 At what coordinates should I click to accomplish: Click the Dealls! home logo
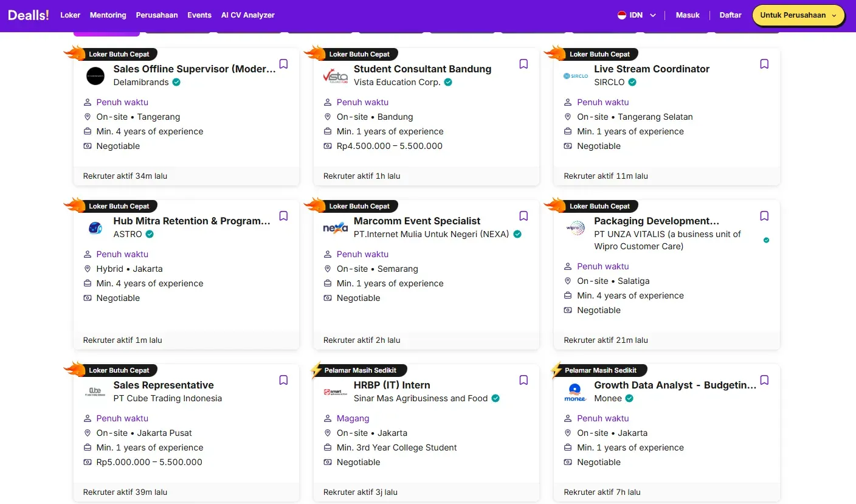[x=29, y=15]
